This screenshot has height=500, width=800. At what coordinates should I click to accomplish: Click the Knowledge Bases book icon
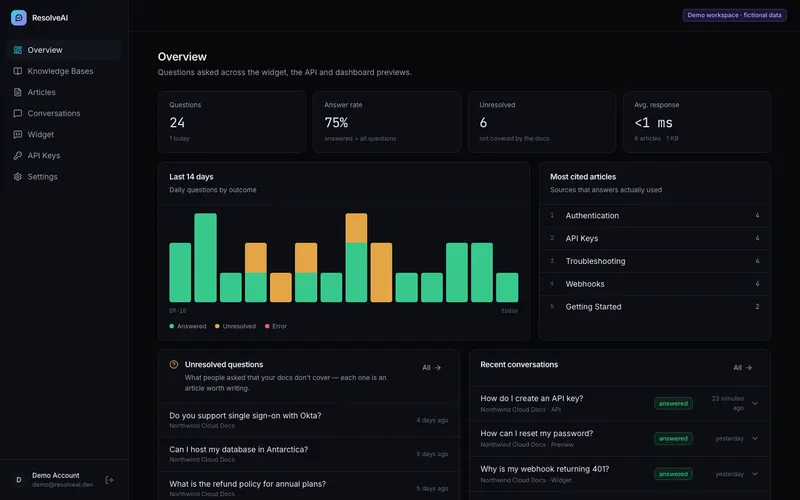click(x=18, y=71)
